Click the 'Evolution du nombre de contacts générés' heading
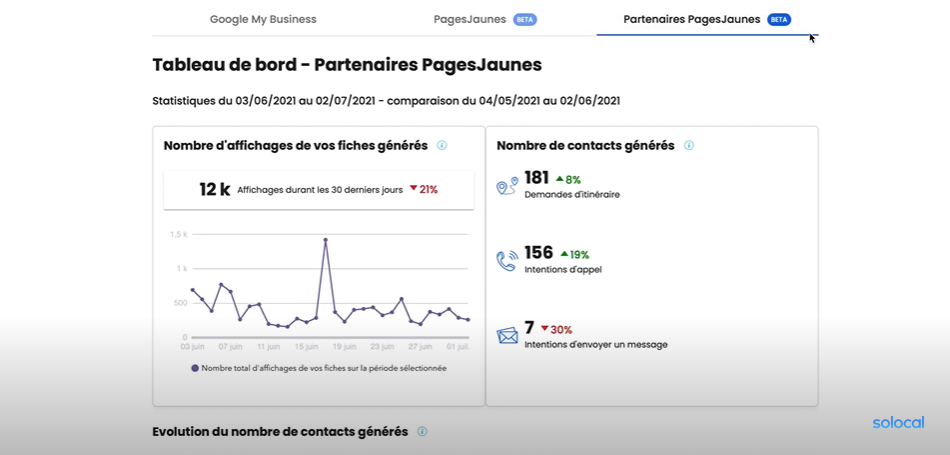 (280, 431)
